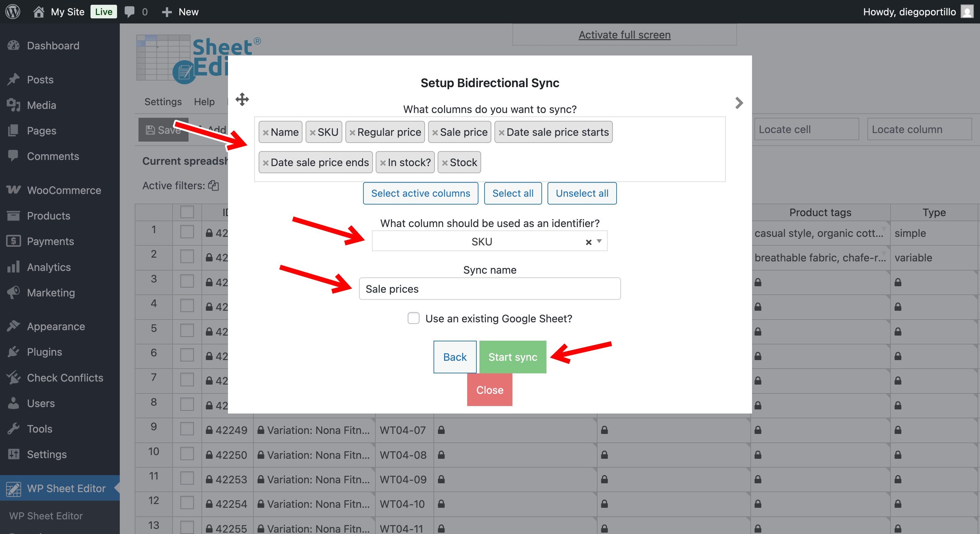The image size is (980, 534).
Task: Edit the Sync name field
Action: (x=490, y=289)
